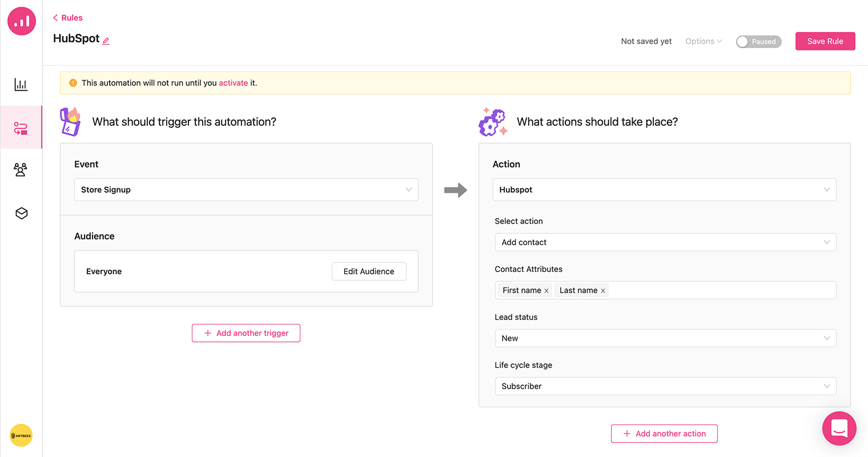Open the analytics bar chart sidebar icon
This screenshot has width=868, height=457.
[21, 85]
